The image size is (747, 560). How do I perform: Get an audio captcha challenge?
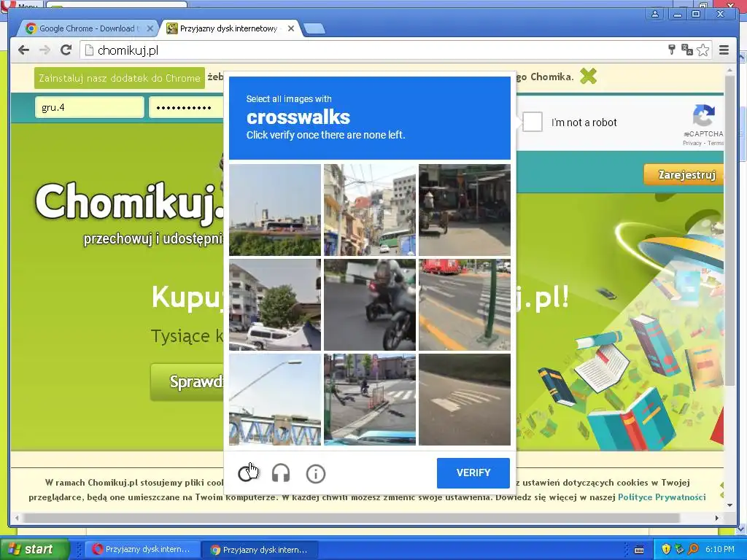281,474
